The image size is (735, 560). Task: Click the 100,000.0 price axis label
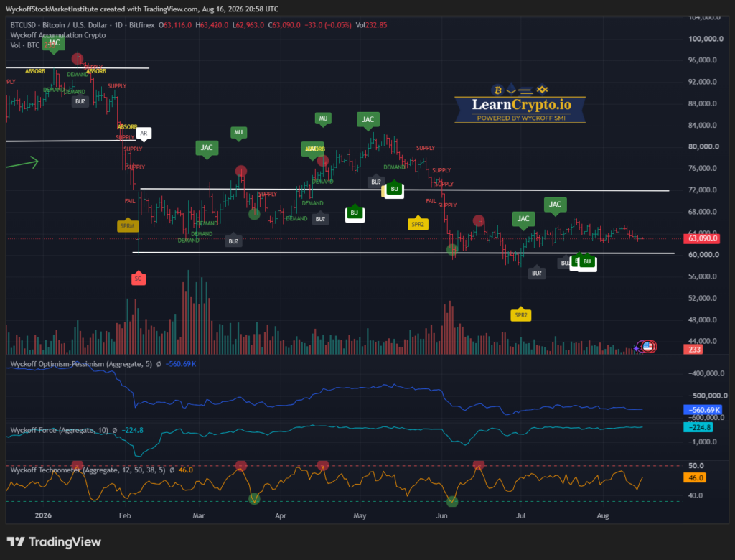point(706,39)
